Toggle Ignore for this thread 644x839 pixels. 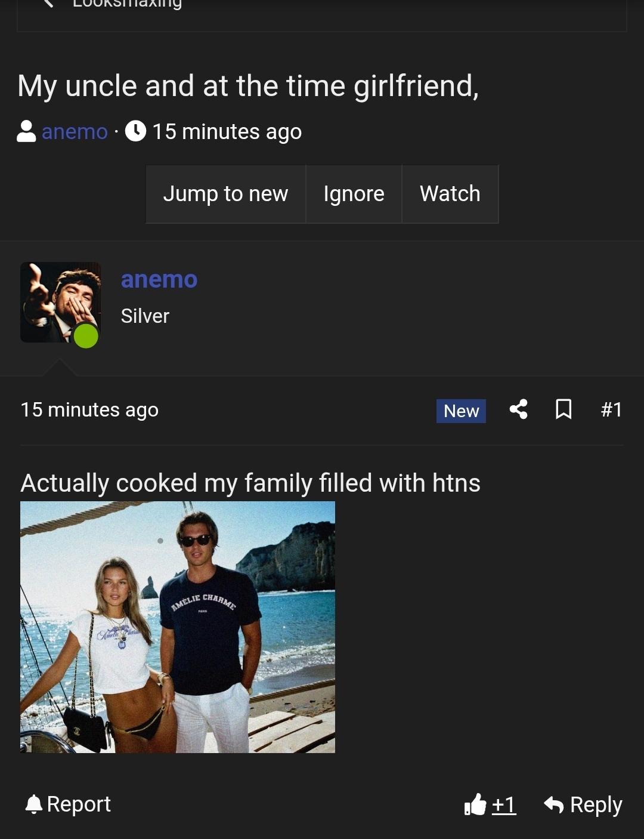354,194
